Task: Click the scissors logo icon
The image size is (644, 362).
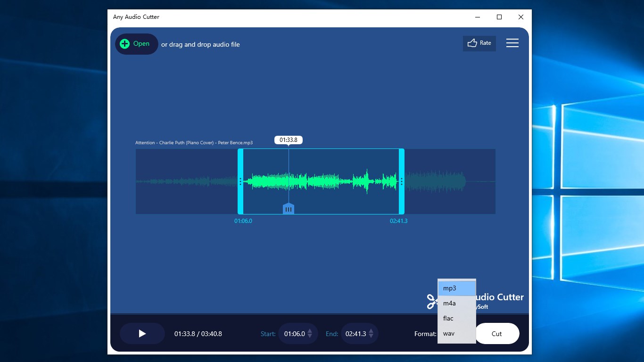Action: [x=432, y=302]
